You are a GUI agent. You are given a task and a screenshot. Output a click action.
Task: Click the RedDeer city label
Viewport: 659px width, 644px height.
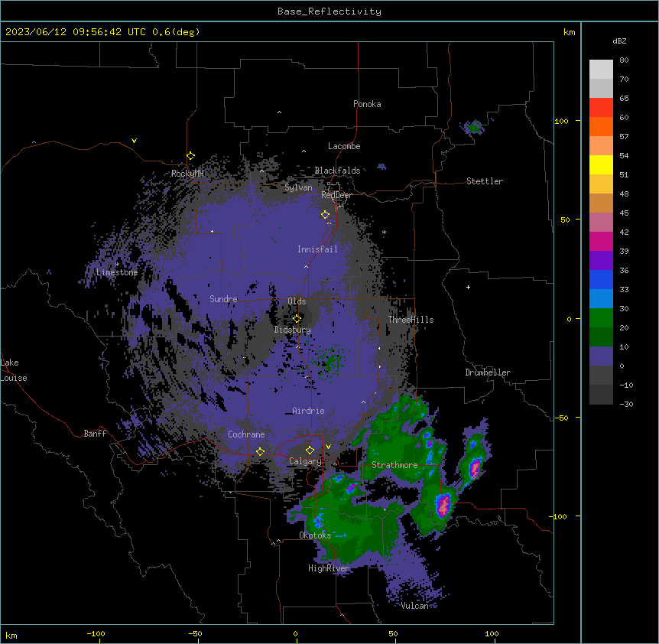point(336,195)
